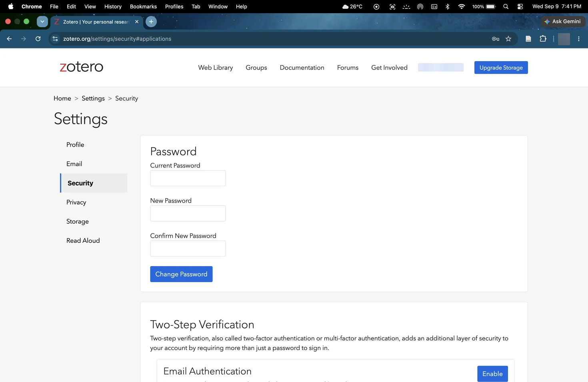Visit the Forums link

(348, 68)
